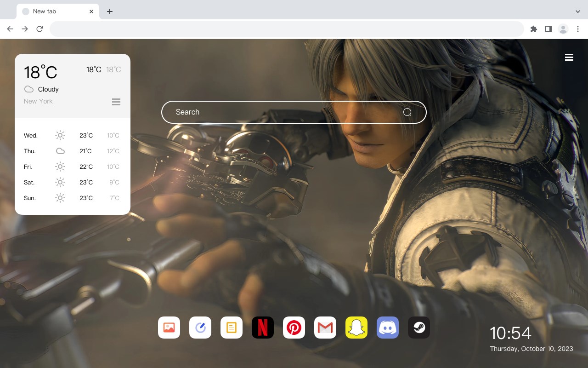Image resolution: width=588 pixels, height=368 pixels.
Task: Close the New tab tab
Action: pos(91,11)
